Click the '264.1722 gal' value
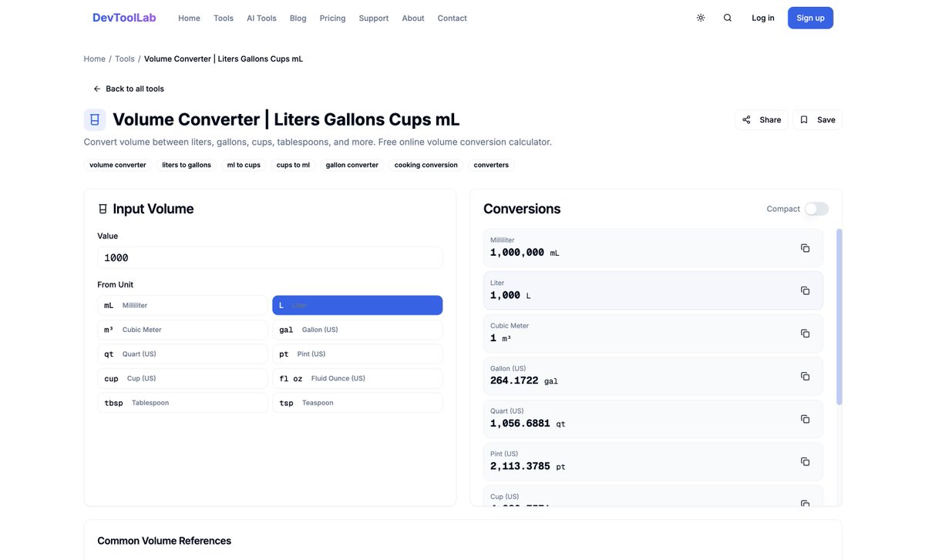The height and width of the screenshot is (560, 925). coord(524,381)
